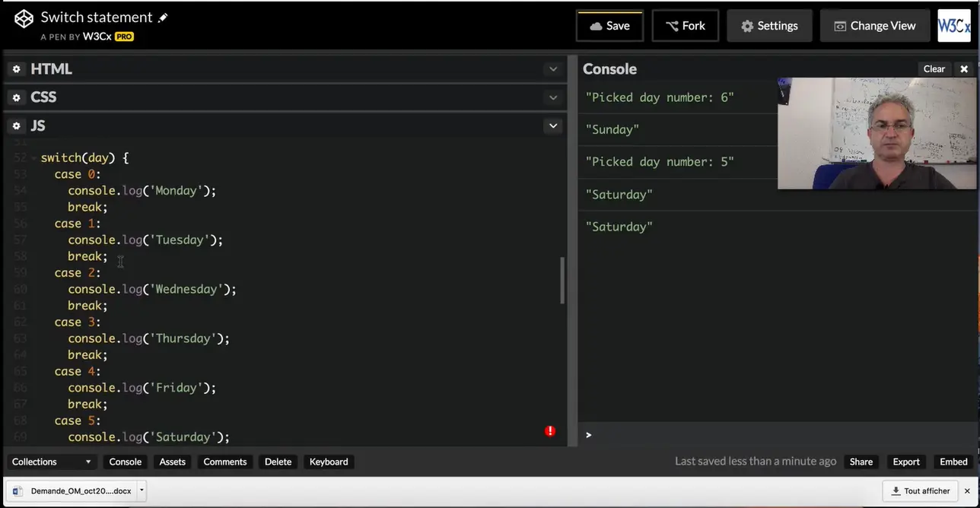Open the W3Cx author link

click(97, 37)
